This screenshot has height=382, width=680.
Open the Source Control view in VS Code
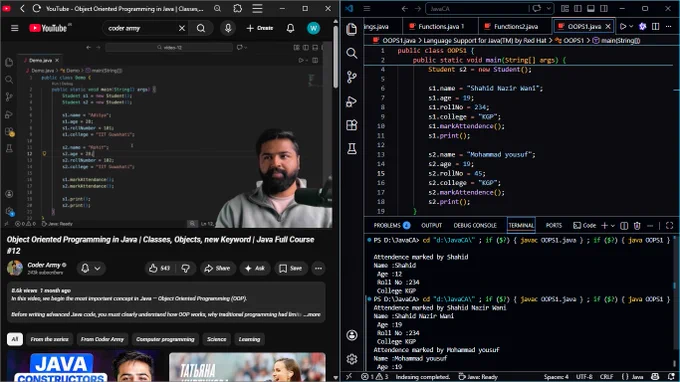tap(352, 77)
